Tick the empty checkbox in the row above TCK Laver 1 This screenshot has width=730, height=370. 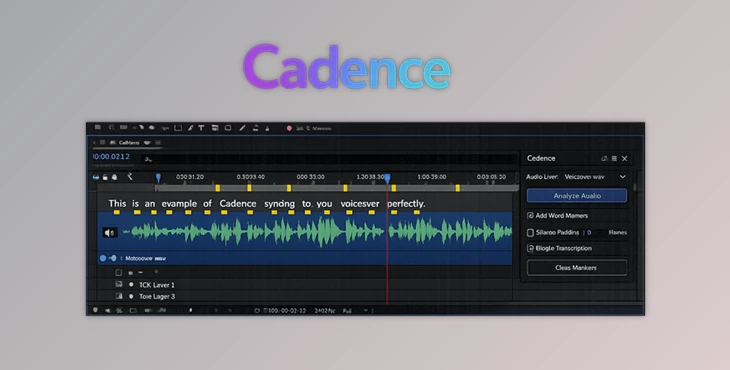[119, 272]
